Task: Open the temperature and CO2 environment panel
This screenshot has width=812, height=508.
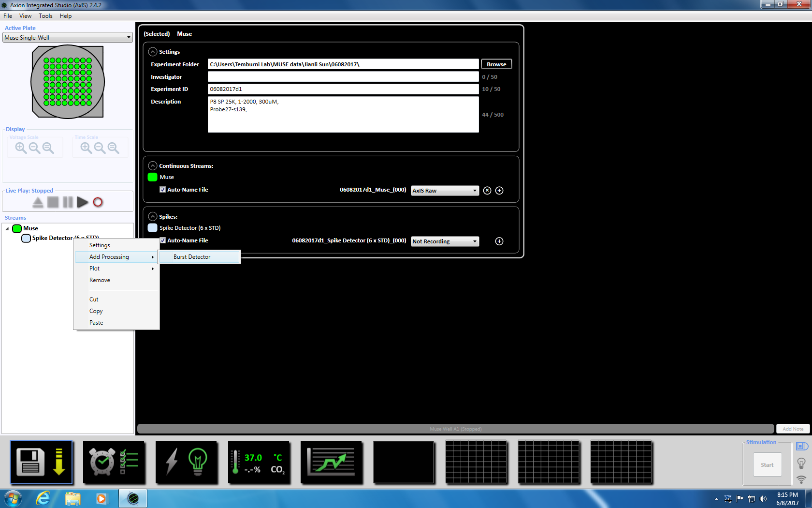Action: tap(259, 462)
